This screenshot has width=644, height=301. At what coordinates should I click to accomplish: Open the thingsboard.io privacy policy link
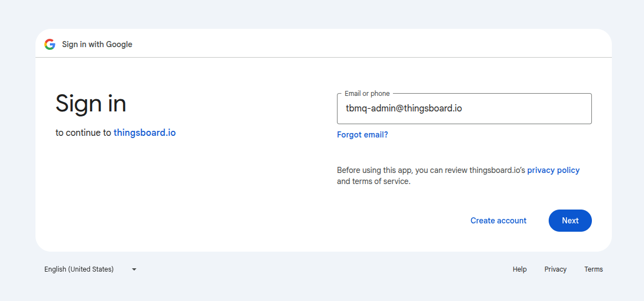click(x=553, y=170)
